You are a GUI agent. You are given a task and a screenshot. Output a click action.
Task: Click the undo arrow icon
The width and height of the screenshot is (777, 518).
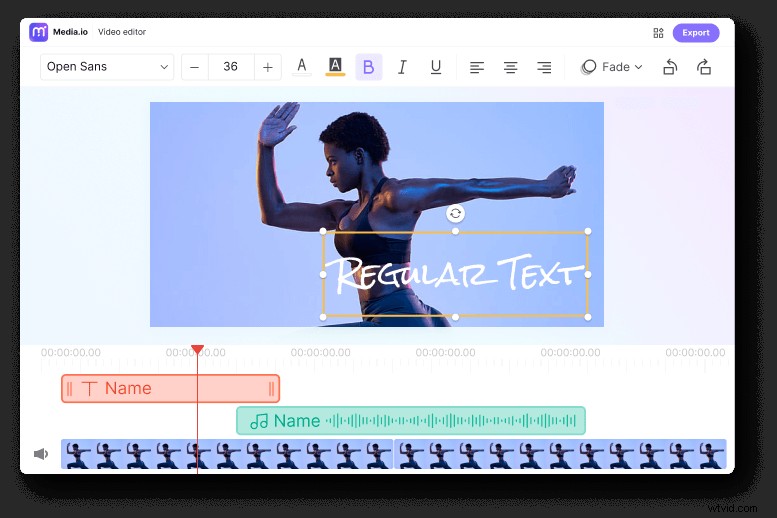tap(670, 67)
